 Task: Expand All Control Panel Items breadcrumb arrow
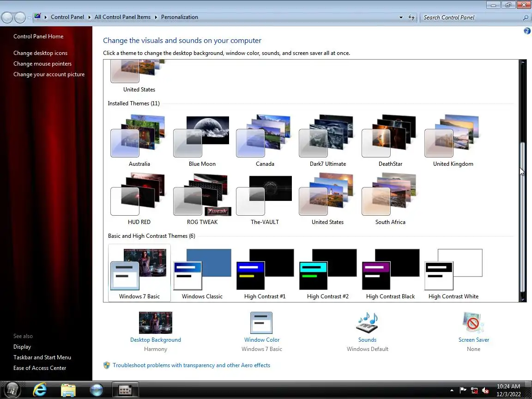pyautogui.click(x=156, y=17)
